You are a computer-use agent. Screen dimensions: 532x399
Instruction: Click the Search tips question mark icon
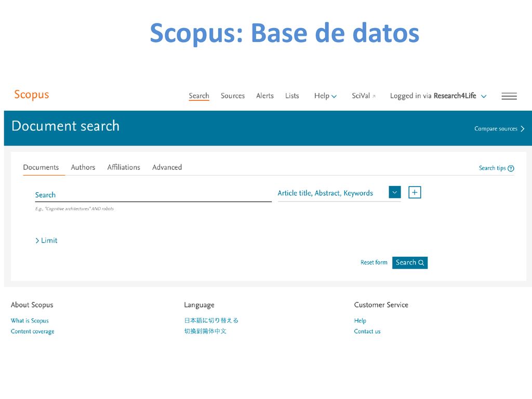[x=511, y=168]
